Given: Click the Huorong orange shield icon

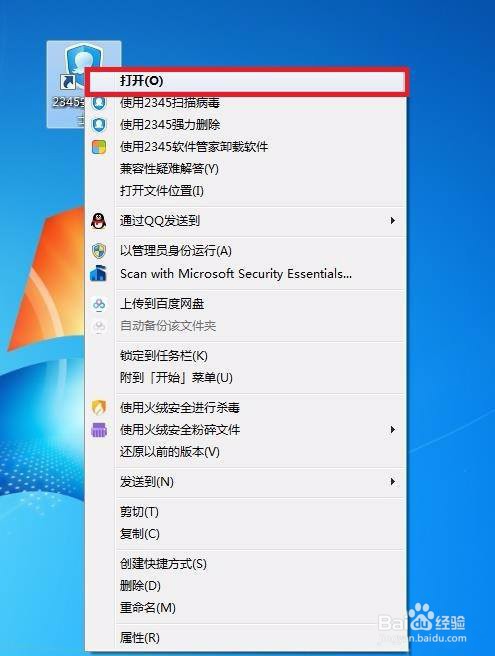Looking at the screenshot, I should [x=99, y=407].
